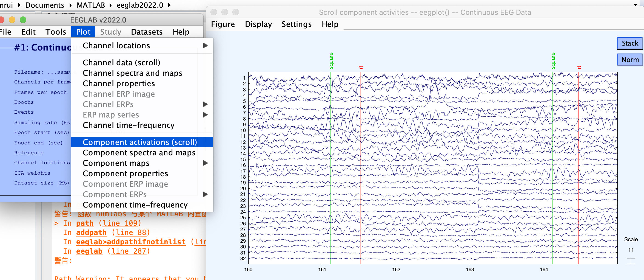This screenshot has width=644, height=280.
Task: Click the Stack button
Action: (x=630, y=43)
